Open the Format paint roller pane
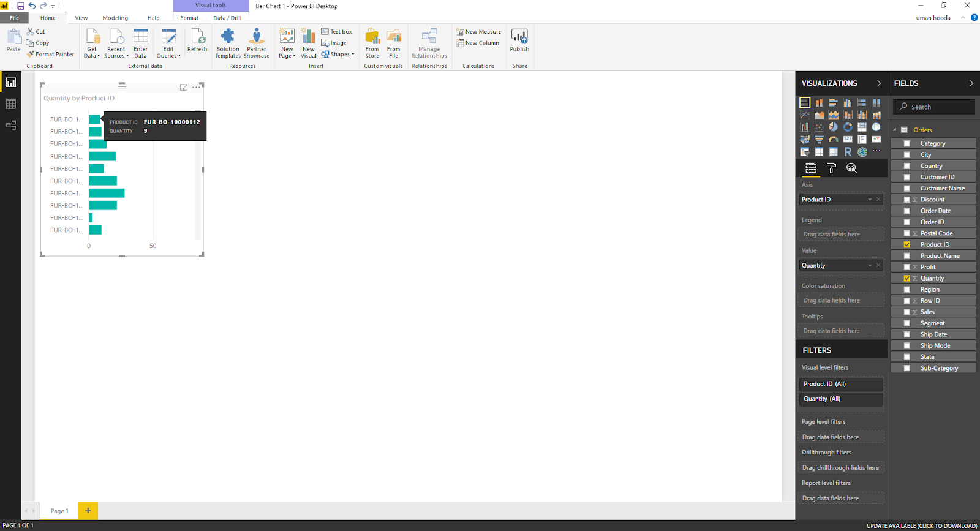The height and width of the screenshot is (531, 980). tap(831, 168)
